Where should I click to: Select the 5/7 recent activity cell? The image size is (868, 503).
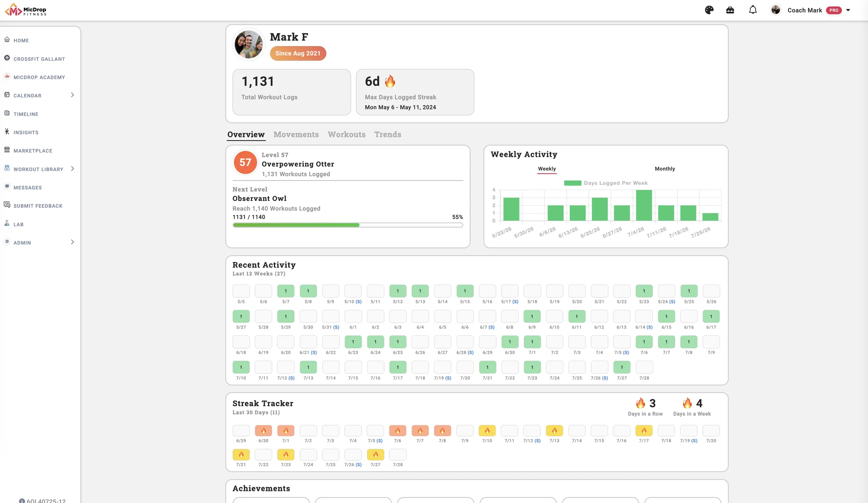[x=286, y=291]
